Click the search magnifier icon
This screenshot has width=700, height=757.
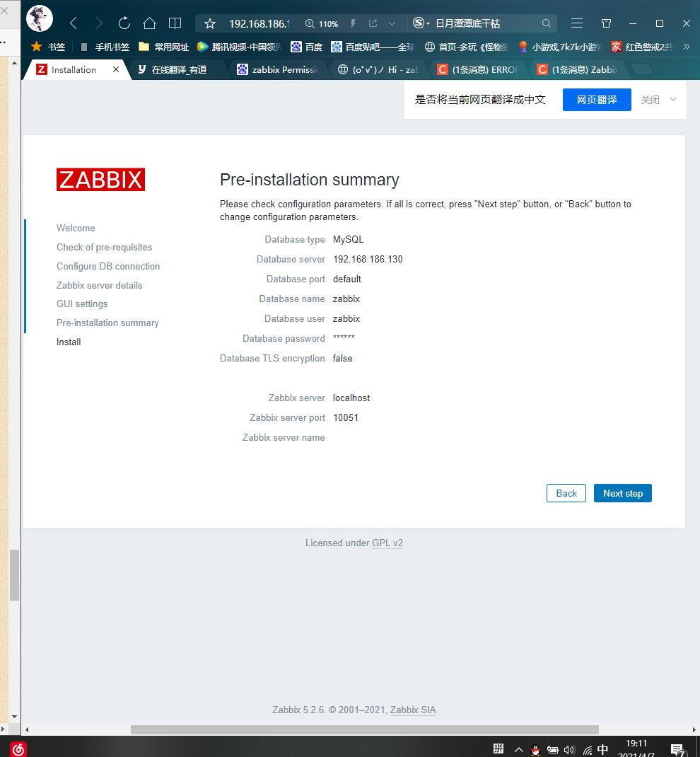pyautogui.click(x=546, y=23)
